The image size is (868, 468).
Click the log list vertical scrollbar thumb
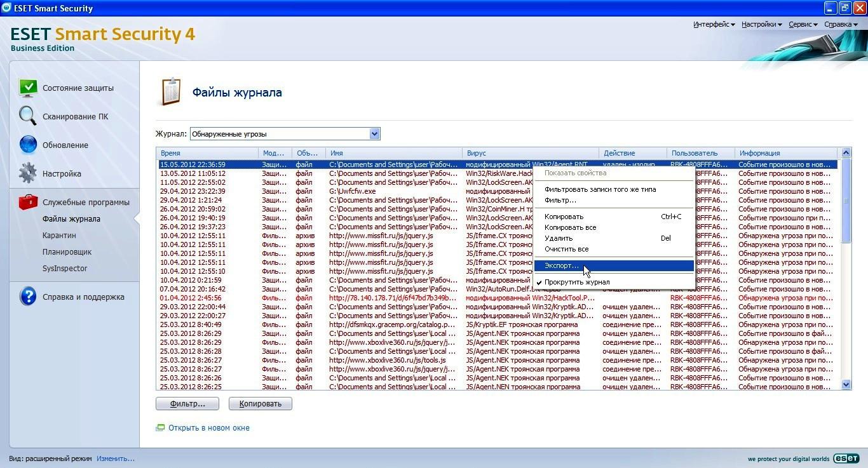tap(846, 199)
